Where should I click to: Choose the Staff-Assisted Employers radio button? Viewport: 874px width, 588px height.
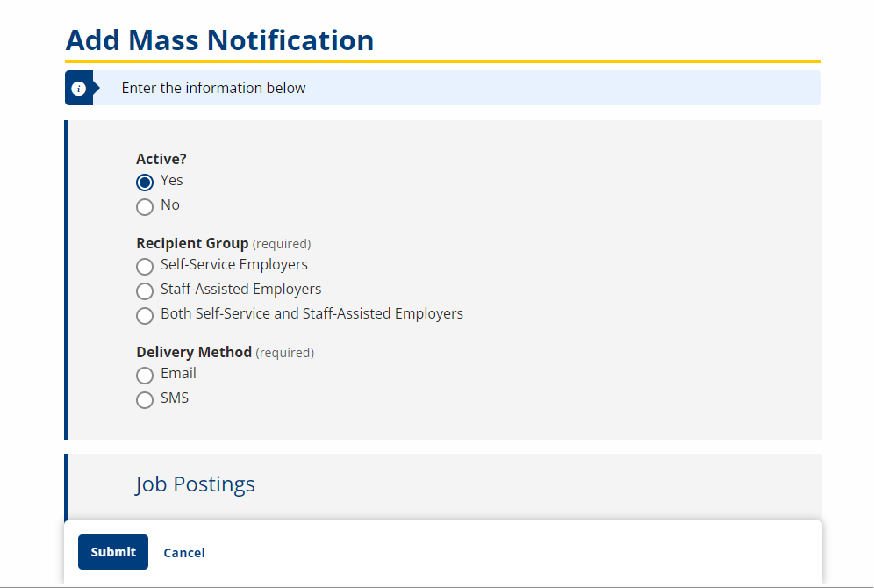[x=145, y=290]
